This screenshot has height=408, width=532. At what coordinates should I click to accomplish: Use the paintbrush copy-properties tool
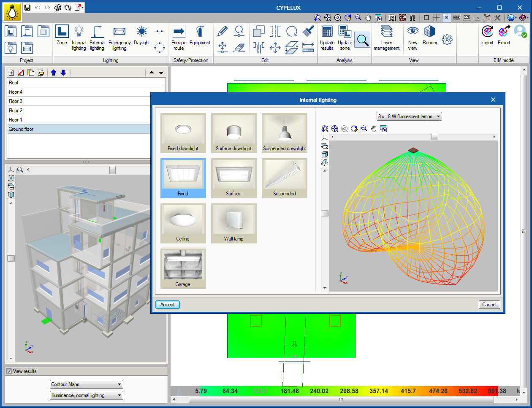[308, 31]
